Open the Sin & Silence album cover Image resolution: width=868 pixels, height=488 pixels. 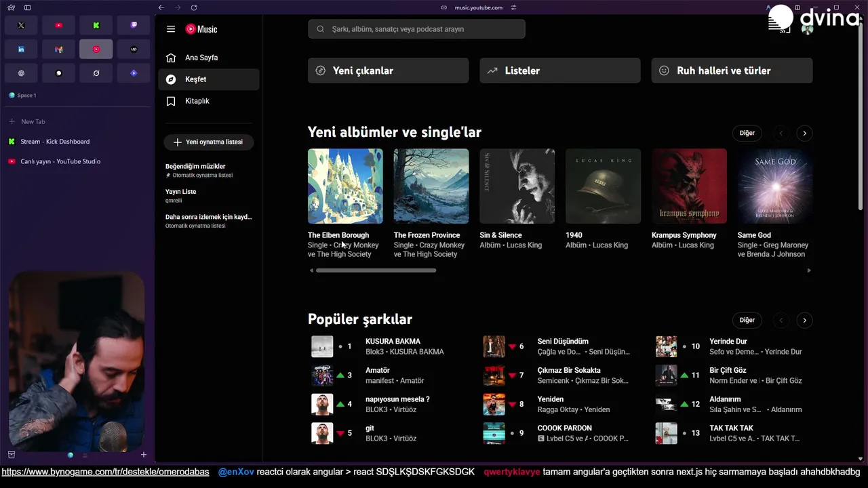click(517, 186)
